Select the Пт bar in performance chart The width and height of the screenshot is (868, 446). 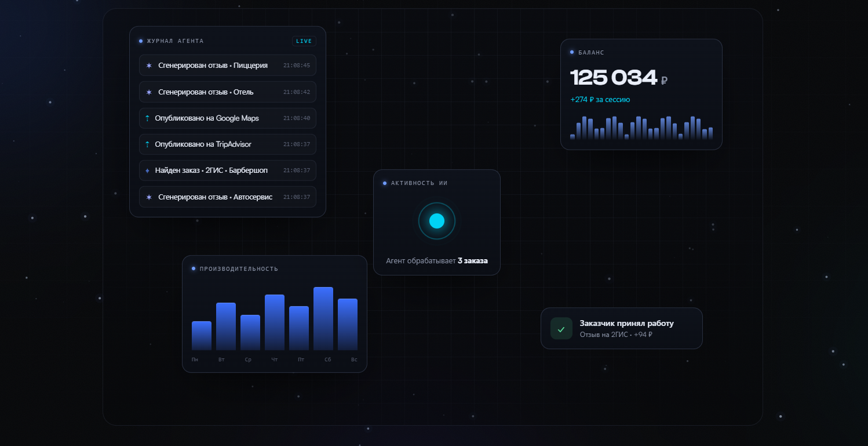click(x=299, y=328)
